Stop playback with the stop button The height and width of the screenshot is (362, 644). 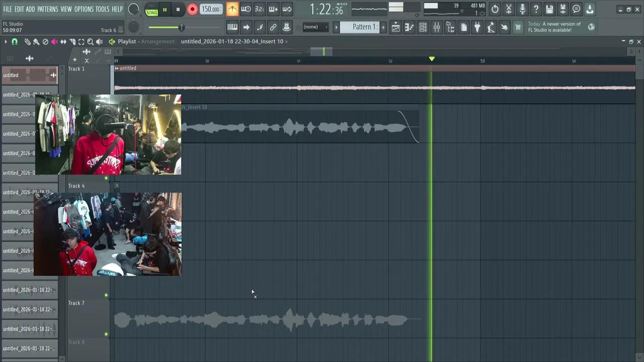click(178, 9)
